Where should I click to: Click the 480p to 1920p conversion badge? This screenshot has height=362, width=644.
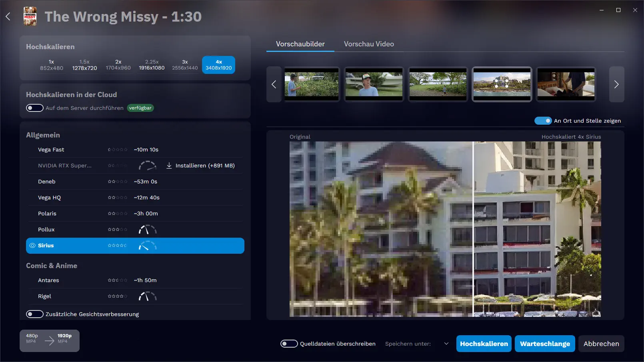click(49, 341)
